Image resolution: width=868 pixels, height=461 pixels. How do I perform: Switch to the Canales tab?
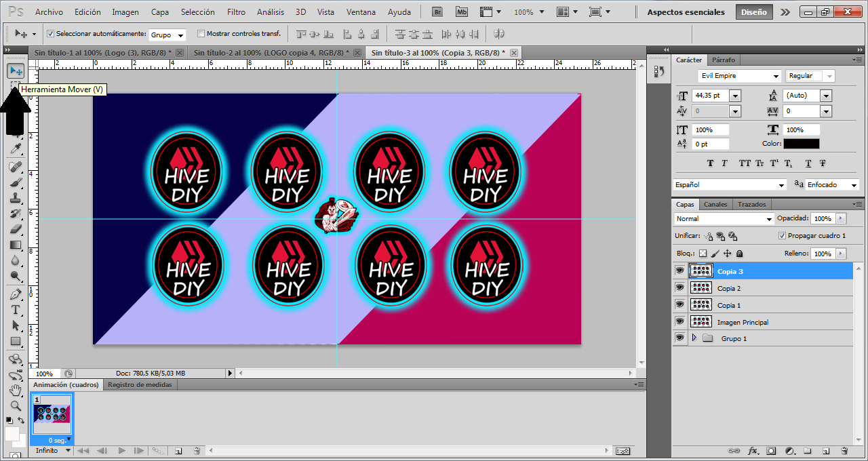[x=715, y=204]
